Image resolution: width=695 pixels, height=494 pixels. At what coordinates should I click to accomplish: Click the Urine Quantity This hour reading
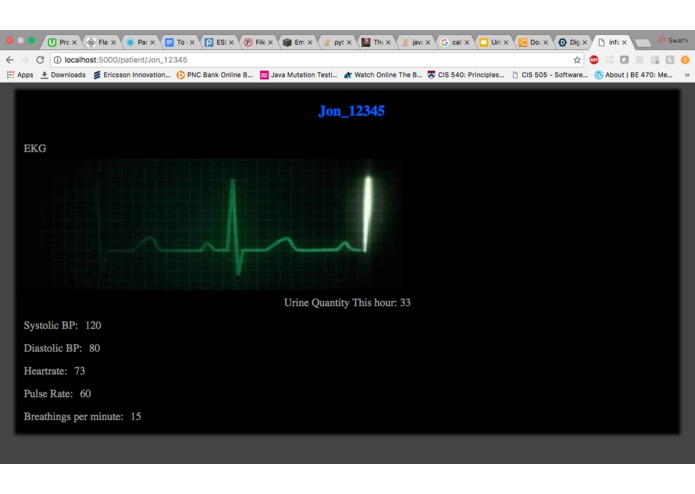pos(347,303)
